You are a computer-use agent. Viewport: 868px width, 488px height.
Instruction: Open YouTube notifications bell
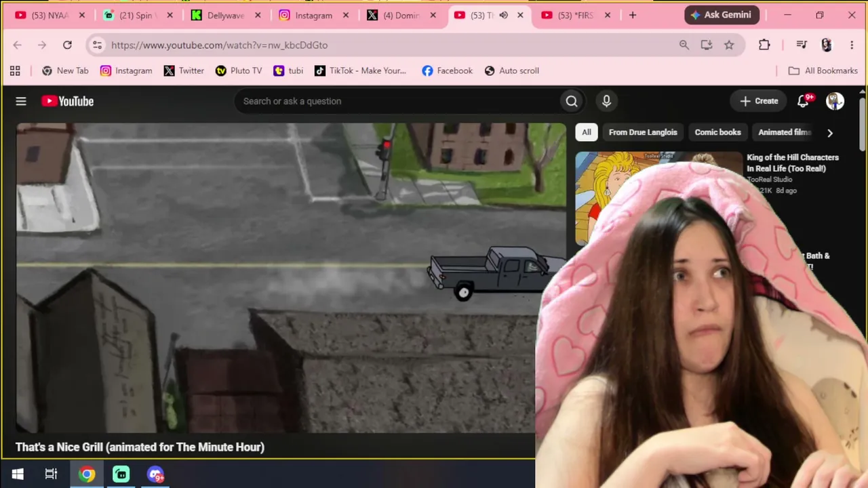(x=804, y=101)
